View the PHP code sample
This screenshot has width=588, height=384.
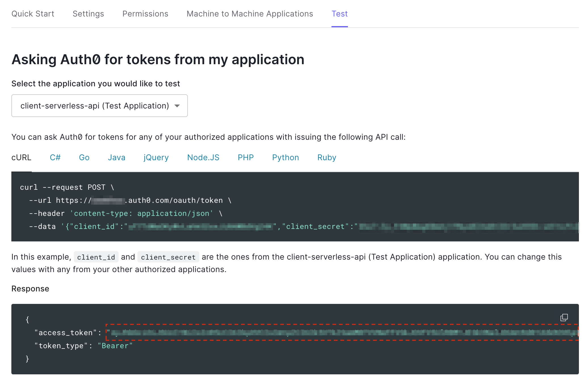(245, 157)
